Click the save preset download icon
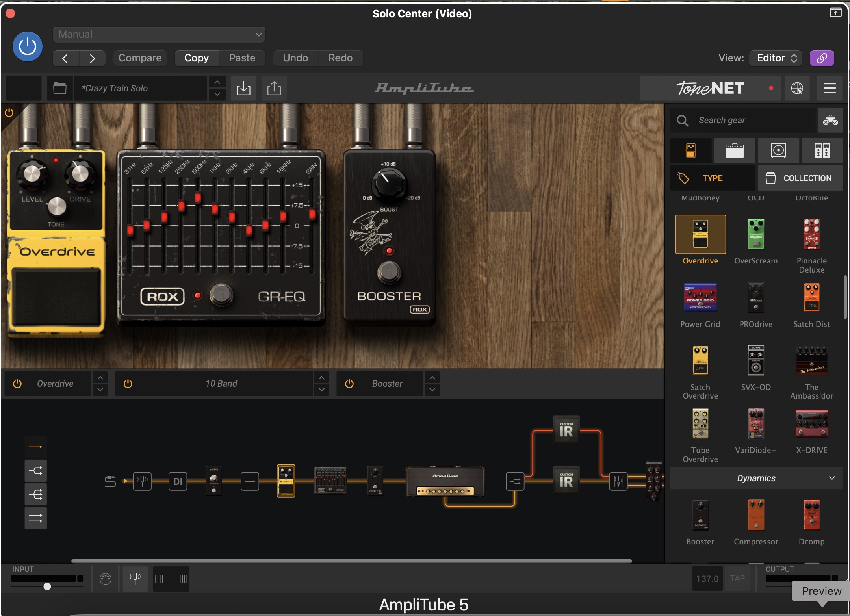Viewport: 850px width, 616px height. point(243,88)
